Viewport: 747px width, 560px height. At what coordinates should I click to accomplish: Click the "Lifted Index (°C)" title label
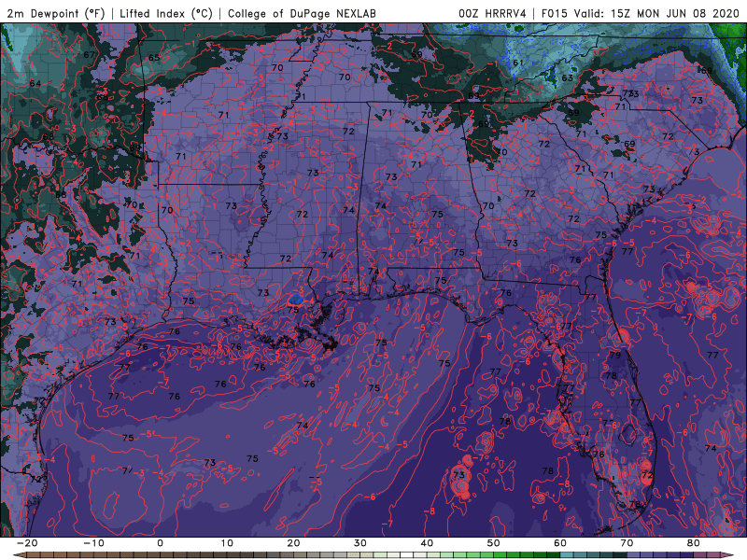pos(166,13)
